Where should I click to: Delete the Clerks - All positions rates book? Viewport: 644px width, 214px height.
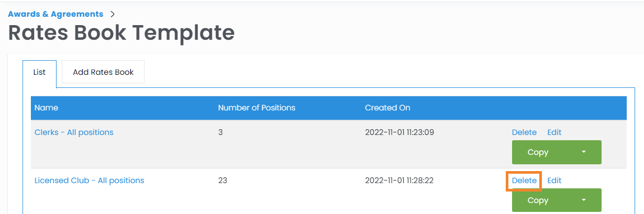click(x=524, y=132)
